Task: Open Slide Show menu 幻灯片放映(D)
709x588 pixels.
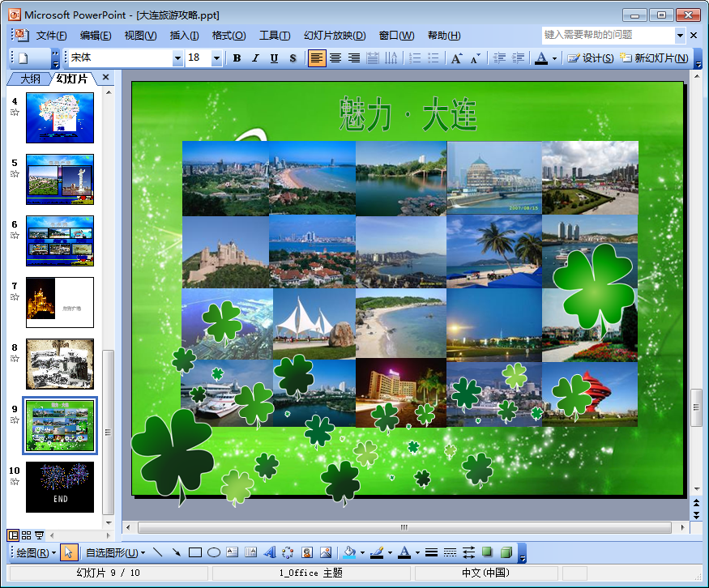Action: [335, 36]
